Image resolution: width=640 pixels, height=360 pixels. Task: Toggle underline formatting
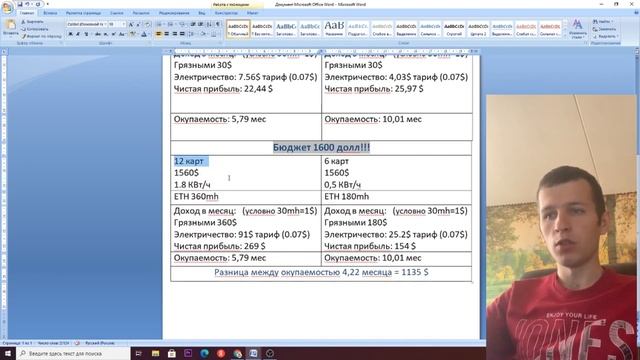tap(87, 34)
